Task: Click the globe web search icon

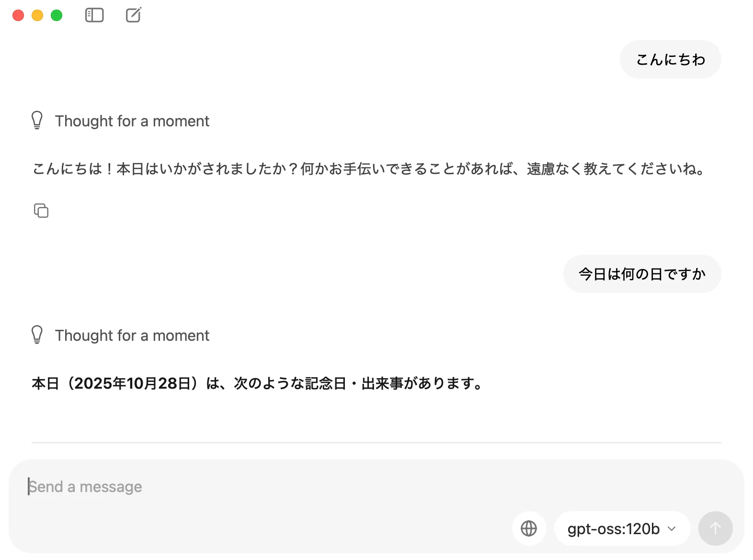Action: pyautogui.click(x=529, y=528)
